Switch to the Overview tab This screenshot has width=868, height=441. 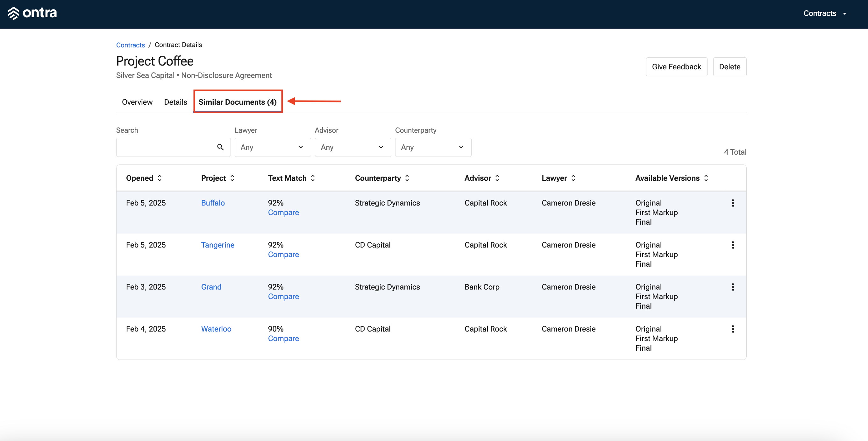coord(137,102)
